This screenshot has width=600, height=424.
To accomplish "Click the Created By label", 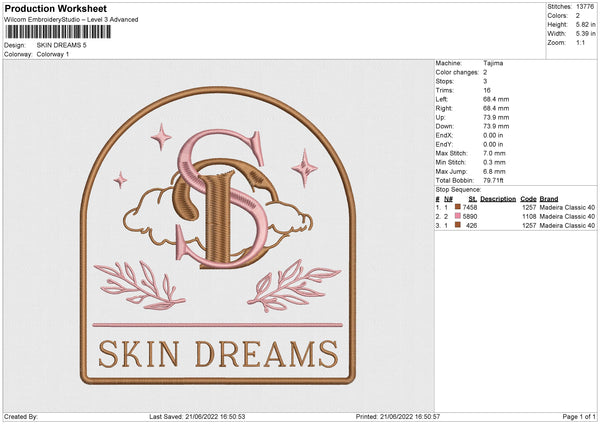I will click(x=21, y=416).
